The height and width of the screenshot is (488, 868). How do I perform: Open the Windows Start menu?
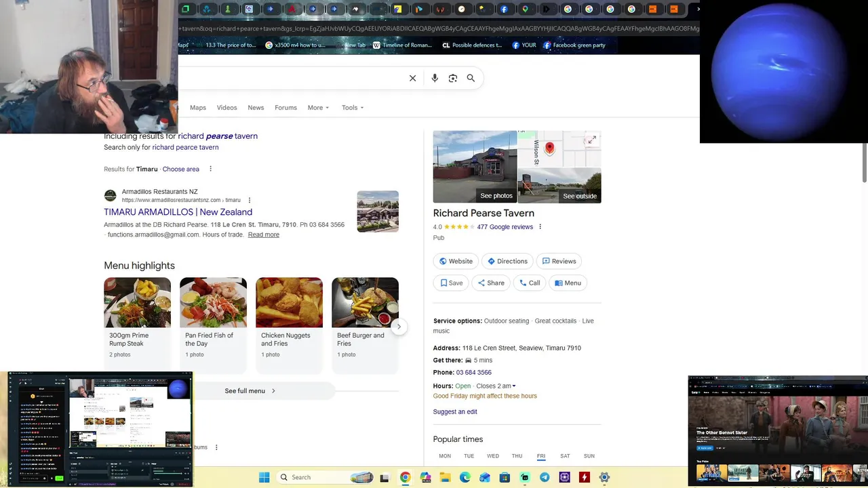click(x=264, y=477)
